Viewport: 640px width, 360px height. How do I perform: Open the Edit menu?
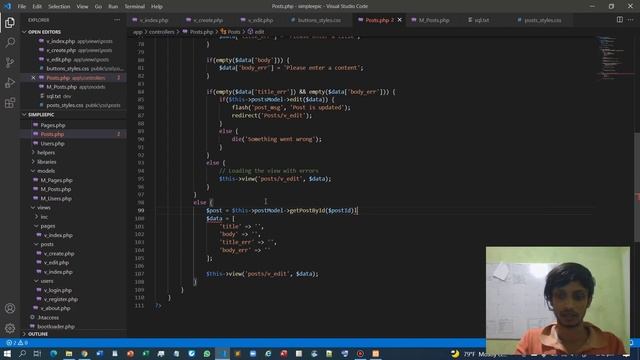pyautogui.click(x=37, y=7)
